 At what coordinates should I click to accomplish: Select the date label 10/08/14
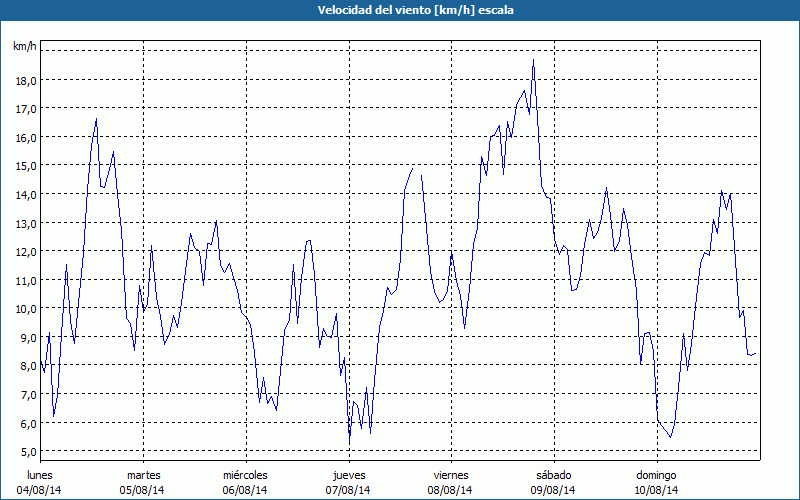pos(656,490)
